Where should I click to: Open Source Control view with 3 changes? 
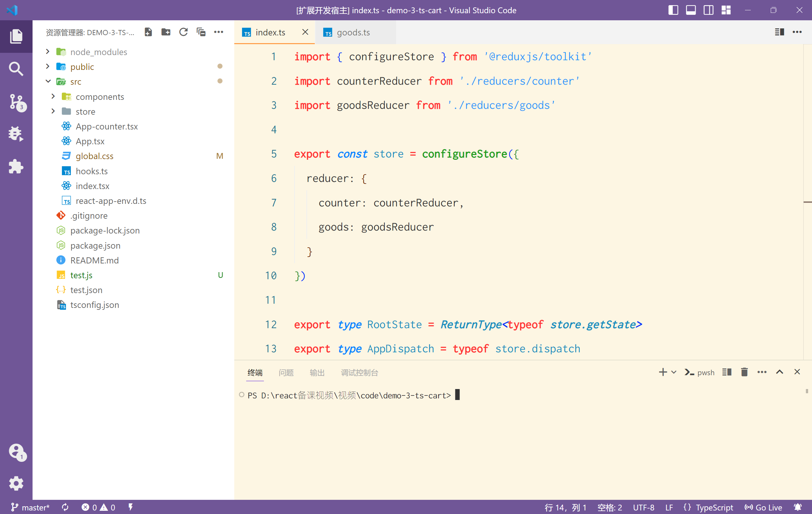click(x=16, y=102)
